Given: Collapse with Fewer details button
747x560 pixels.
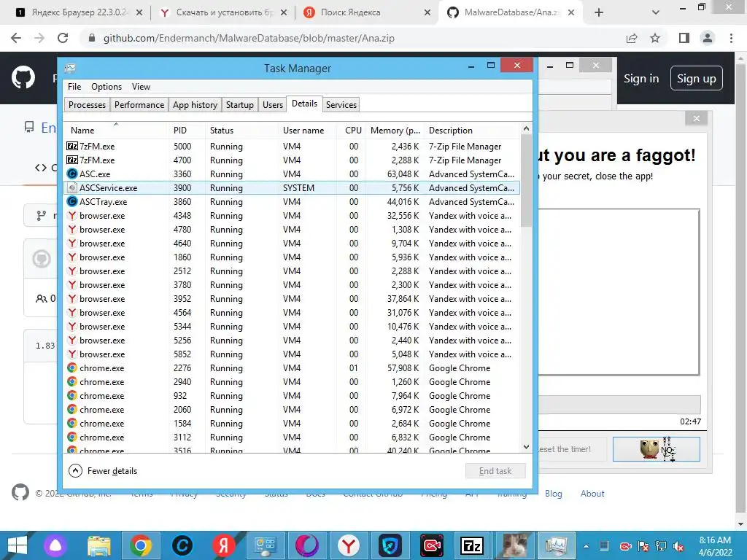Looking at the screenshot, I should [103, 471].
